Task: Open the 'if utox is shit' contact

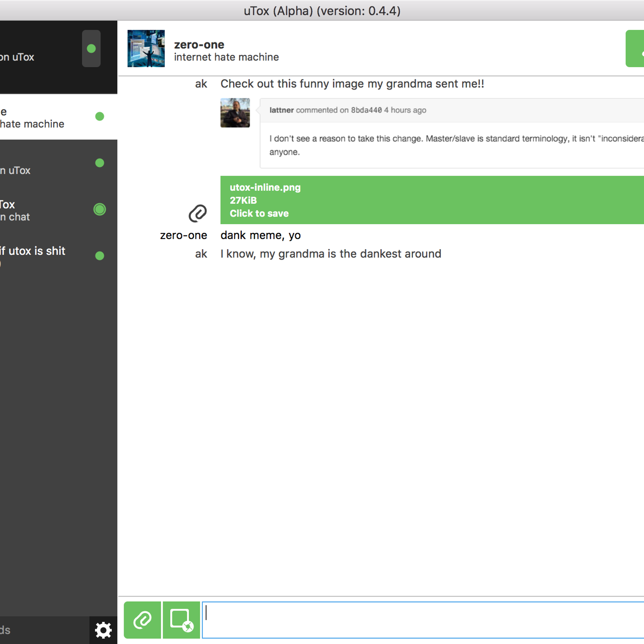Action: pos(58,256)
